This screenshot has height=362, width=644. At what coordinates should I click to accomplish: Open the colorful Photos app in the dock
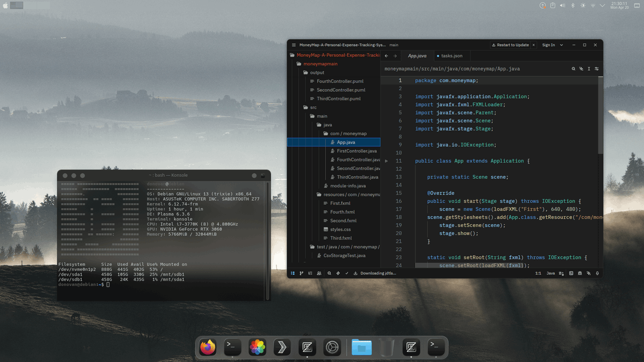(x=258, y=348)
